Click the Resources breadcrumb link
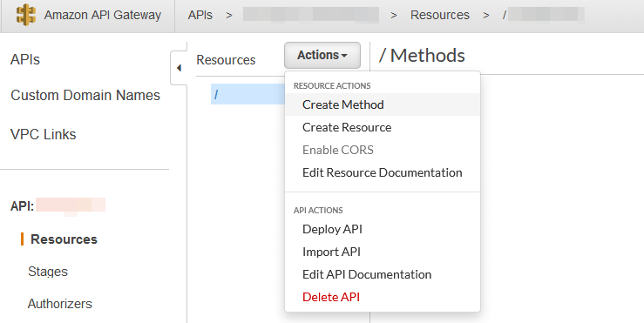 (440, 15)
